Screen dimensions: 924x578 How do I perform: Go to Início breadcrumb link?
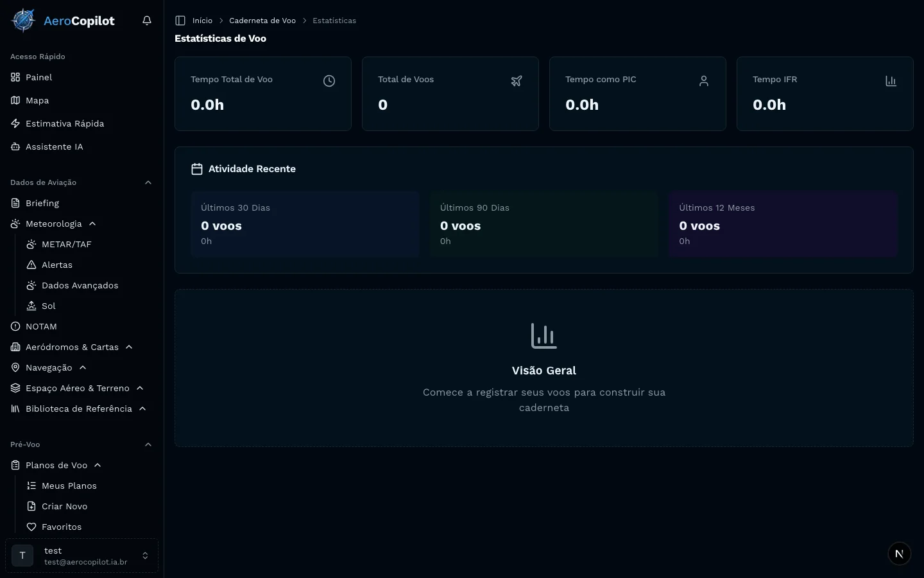[x=202, y=21]
